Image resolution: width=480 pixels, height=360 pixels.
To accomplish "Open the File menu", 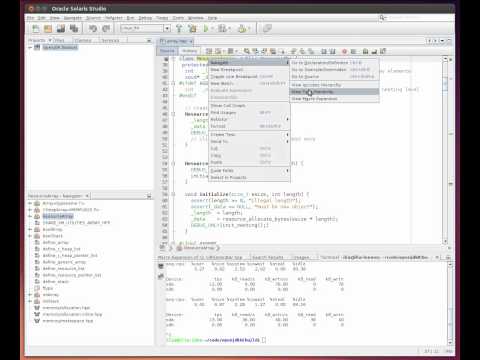I will pos(31,18).
